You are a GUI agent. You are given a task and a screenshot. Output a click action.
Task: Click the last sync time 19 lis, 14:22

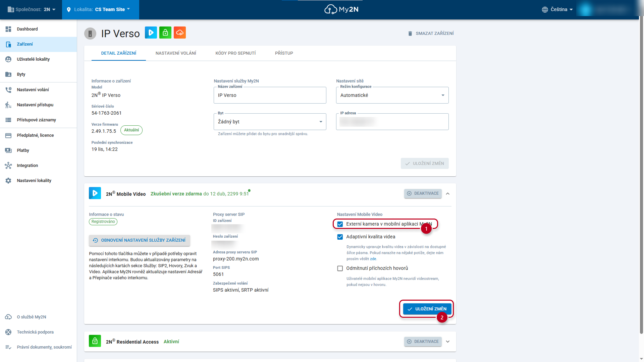pyautogui.click(x=105, y=149)
